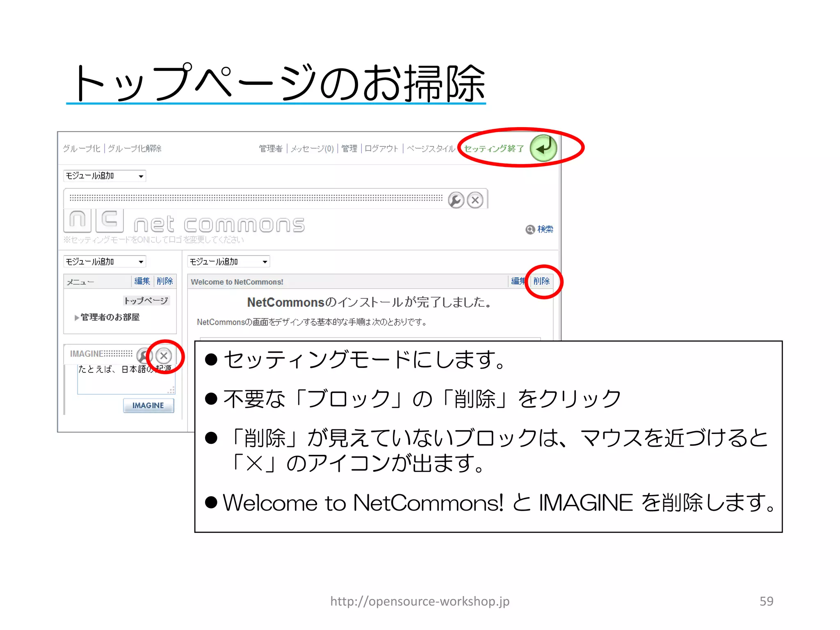The width and height of the screenshot is (840, 630).
Task: Click the IMAGINE button
Action: (148, 405)
